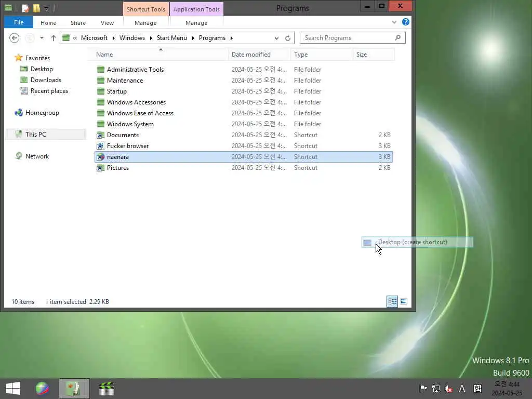Open Explorer Help question mark icon
The image size is (532, 399).
[x=405, y=22]
